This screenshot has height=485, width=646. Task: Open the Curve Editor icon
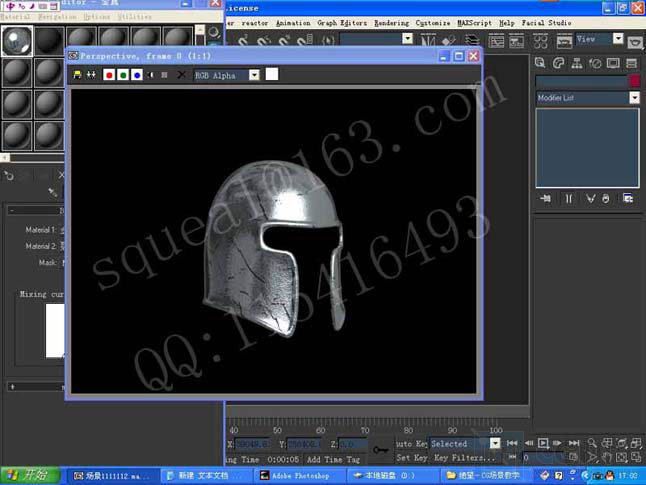[x=496, y=41]
